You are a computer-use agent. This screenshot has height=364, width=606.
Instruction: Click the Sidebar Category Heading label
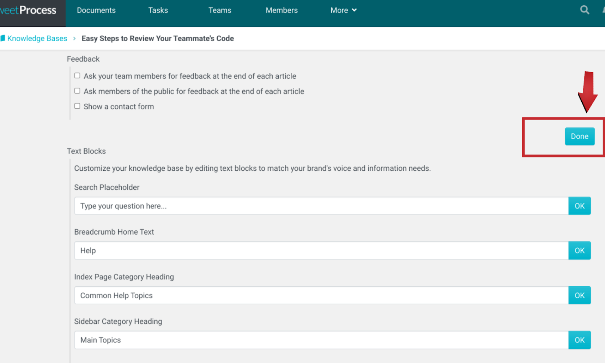[118, 321]
